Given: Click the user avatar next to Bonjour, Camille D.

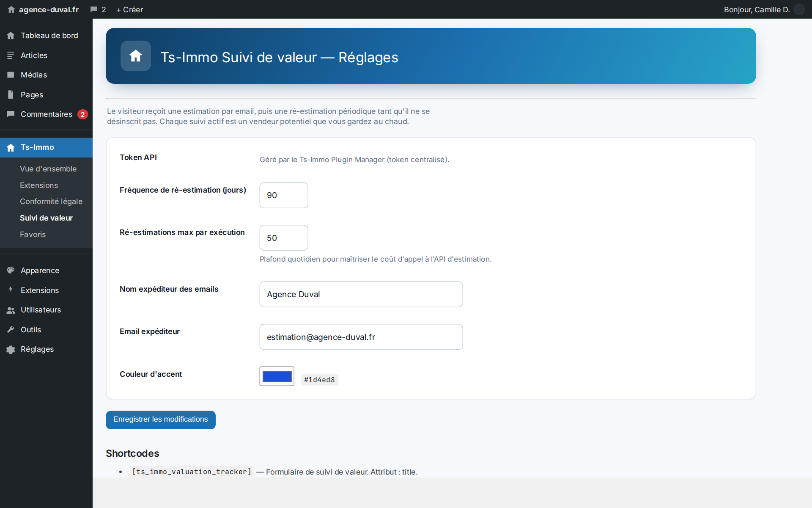Looking at the screenshot, I should (x=799, y=9).
